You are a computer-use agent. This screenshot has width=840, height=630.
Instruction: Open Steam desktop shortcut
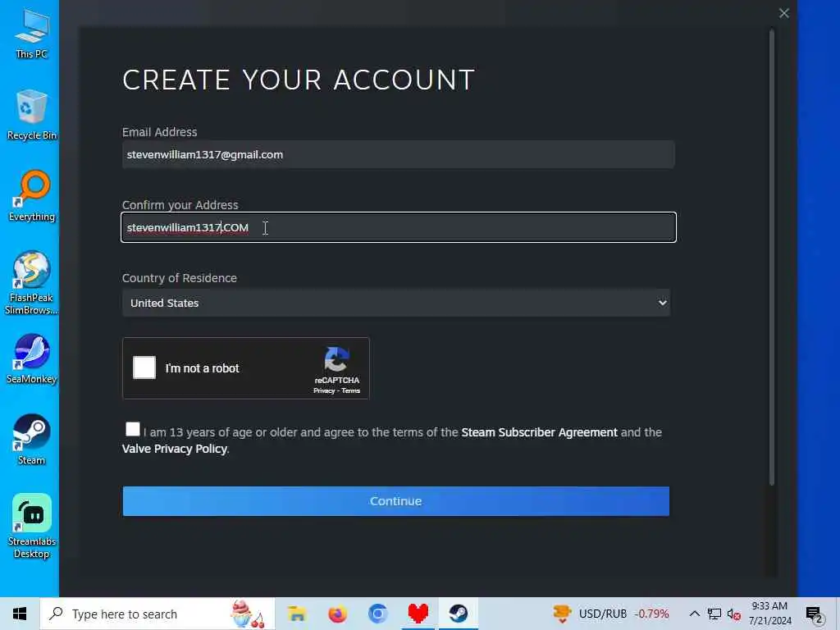pos(32,440)
